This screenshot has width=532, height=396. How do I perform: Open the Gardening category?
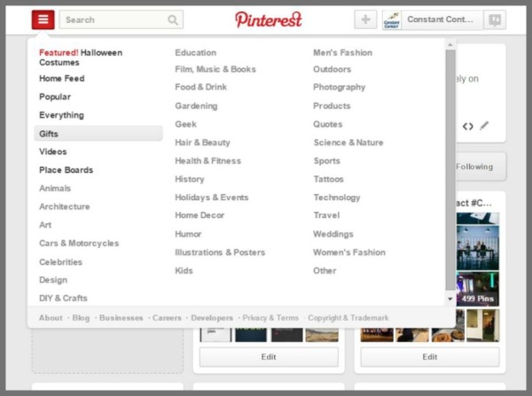[x=196, y=105]
